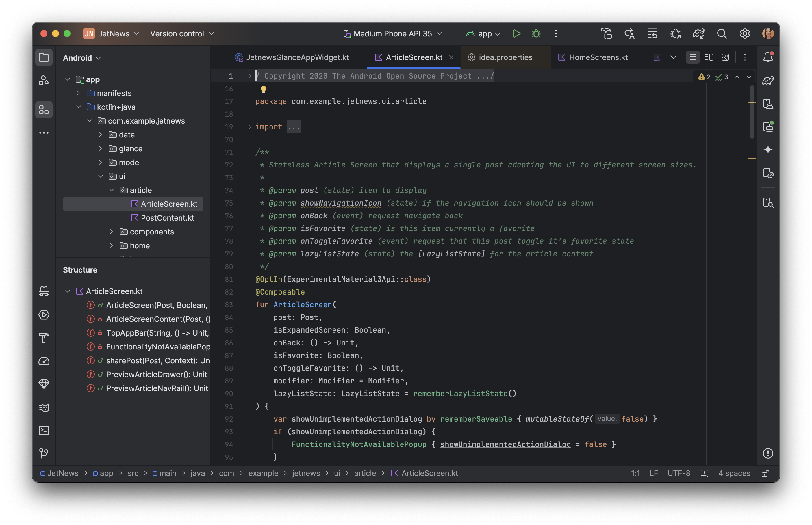Image resolution: width=812 pixels, height=525 pixels.
Task: Click the quick-fix light bulb in the editor
Action: click(263, 89)
